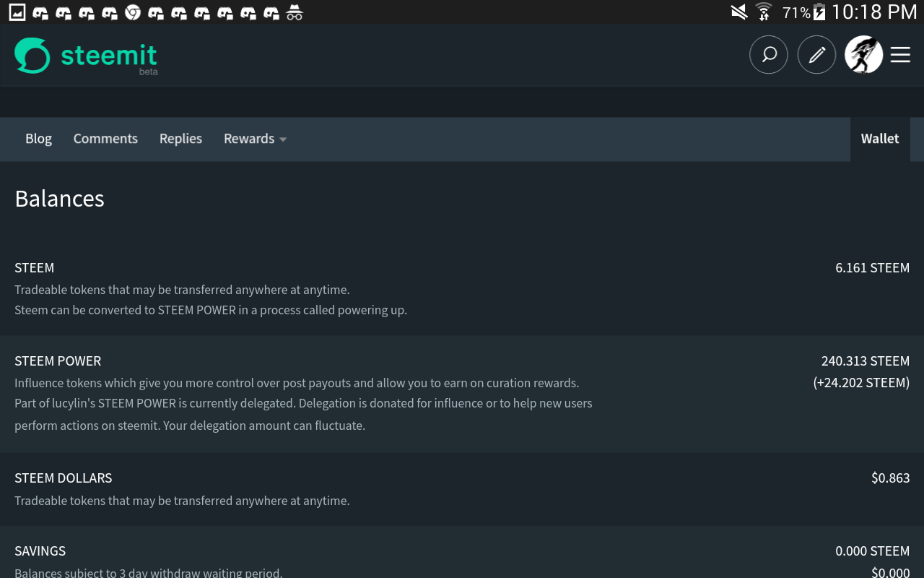Open the 240.313 STEEM power dropdown
The width and height of the screenshot is (924, 578).
click(x=865, y=361)
